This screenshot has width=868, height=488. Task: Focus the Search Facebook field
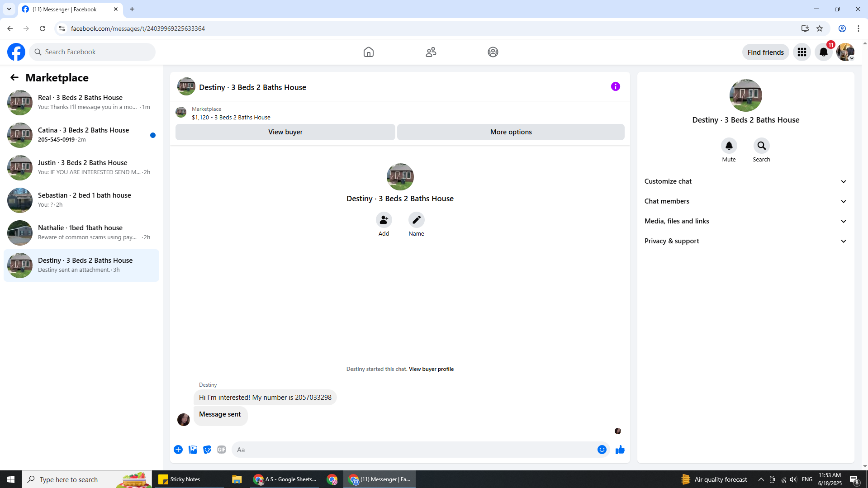92,52
